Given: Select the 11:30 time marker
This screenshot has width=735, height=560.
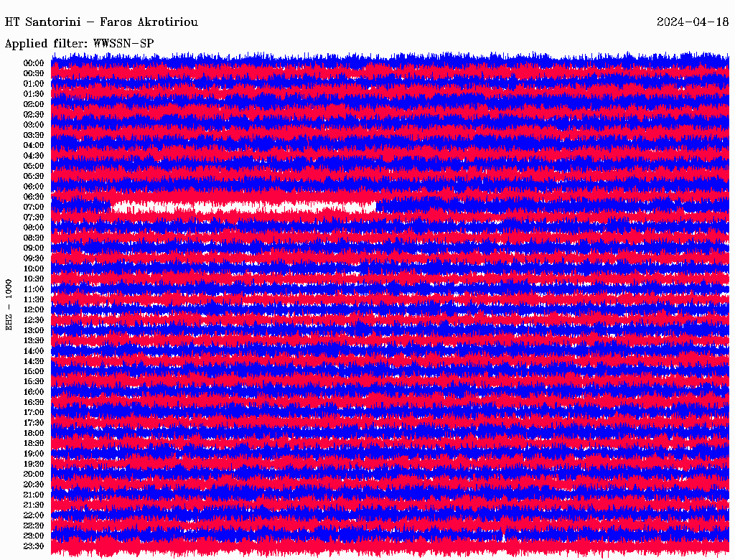Looking at the screenshot, I should coord(34,299).
